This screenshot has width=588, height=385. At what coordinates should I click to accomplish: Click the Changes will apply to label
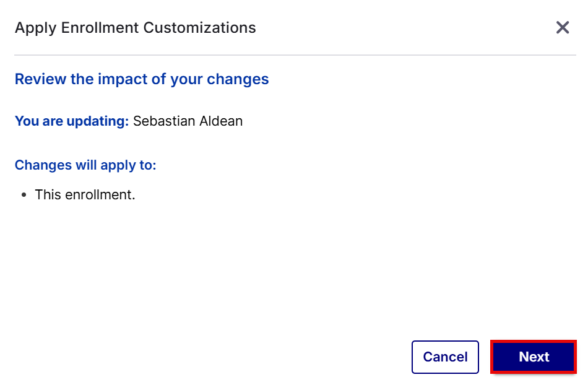pyautogui.click(x=85, y=165)
